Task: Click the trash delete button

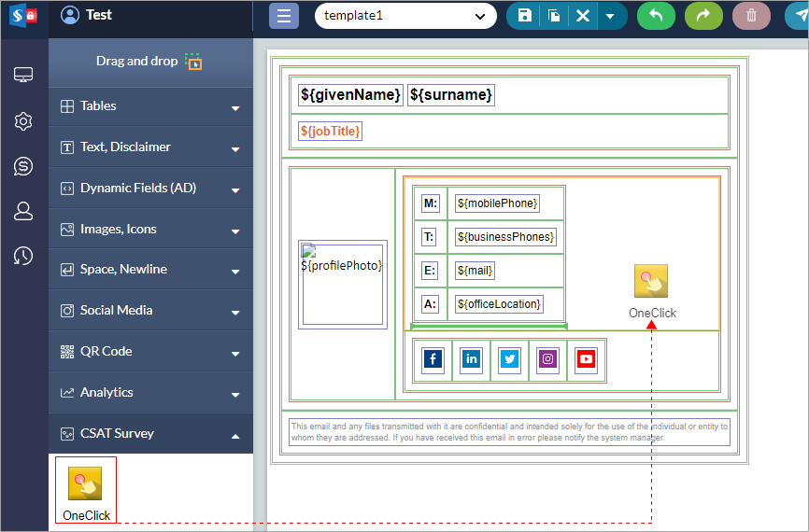Action: click(x=751, y=16)
